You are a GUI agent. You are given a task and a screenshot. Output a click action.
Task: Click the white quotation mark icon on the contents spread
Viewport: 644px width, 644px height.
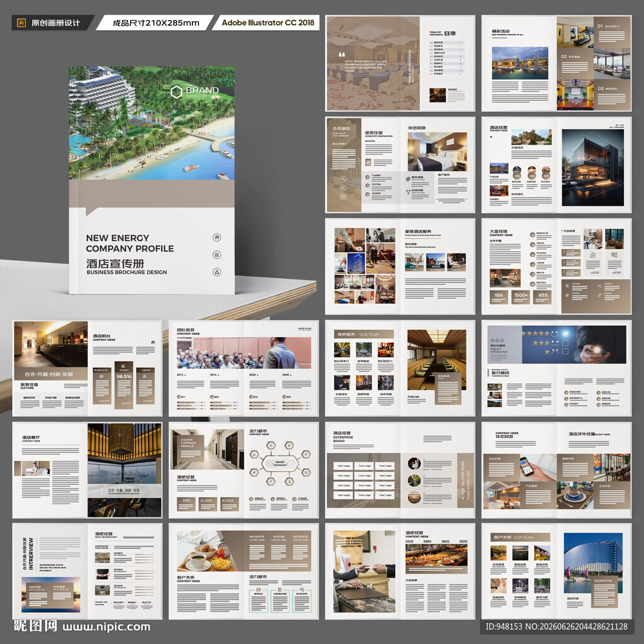click(341, 54)
